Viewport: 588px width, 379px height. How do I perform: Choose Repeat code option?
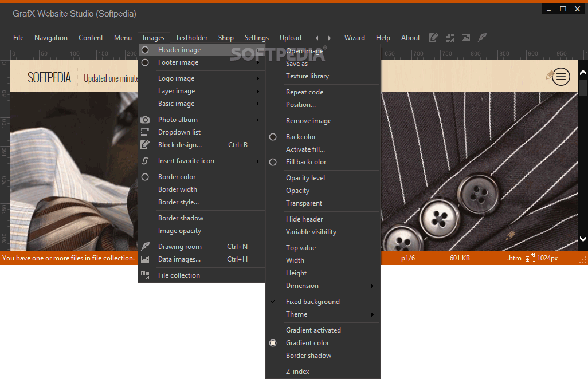point(304,92)
